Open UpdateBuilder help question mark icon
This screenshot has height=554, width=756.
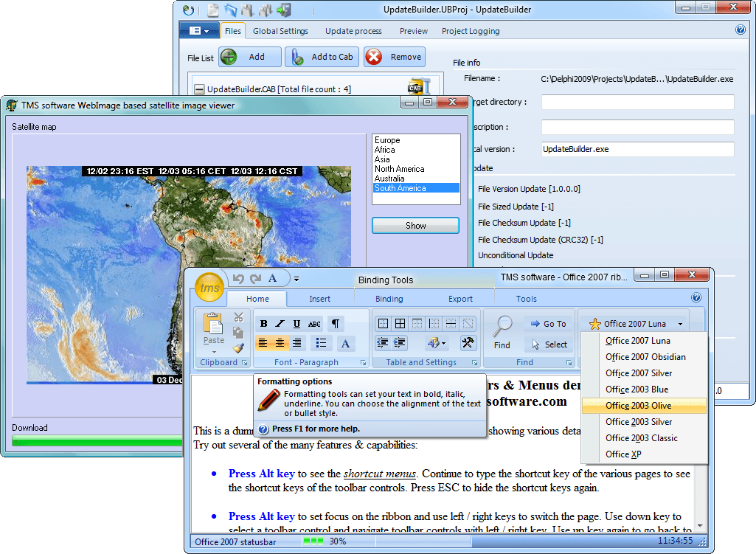[x=740, y=30]
